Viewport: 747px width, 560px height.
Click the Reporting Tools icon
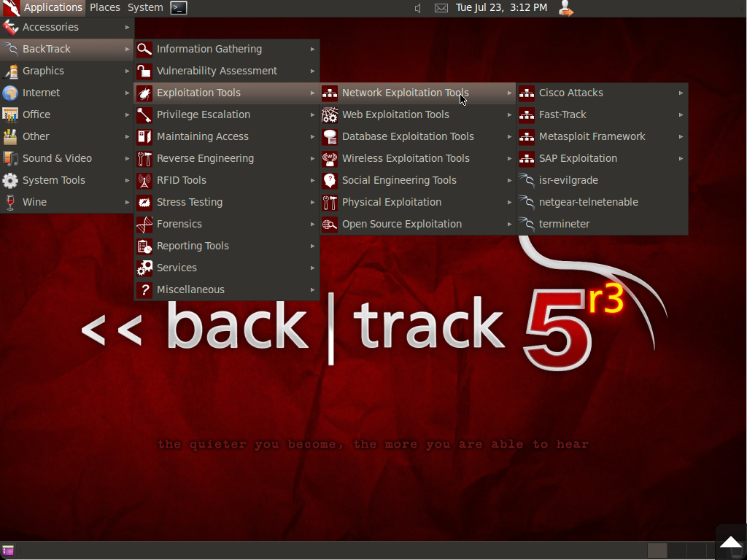(144, 246)
